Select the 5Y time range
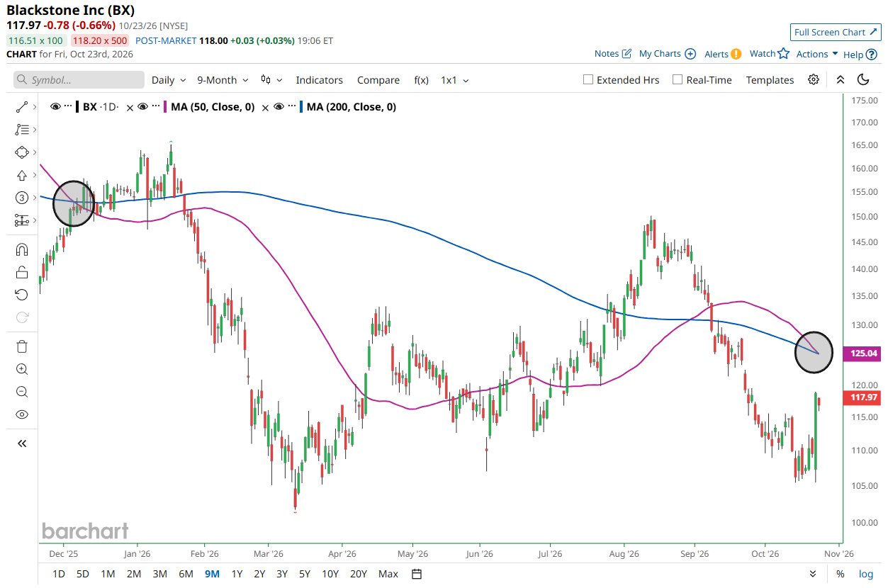This screenshot has height=588, width=888. tap(304, 574)
